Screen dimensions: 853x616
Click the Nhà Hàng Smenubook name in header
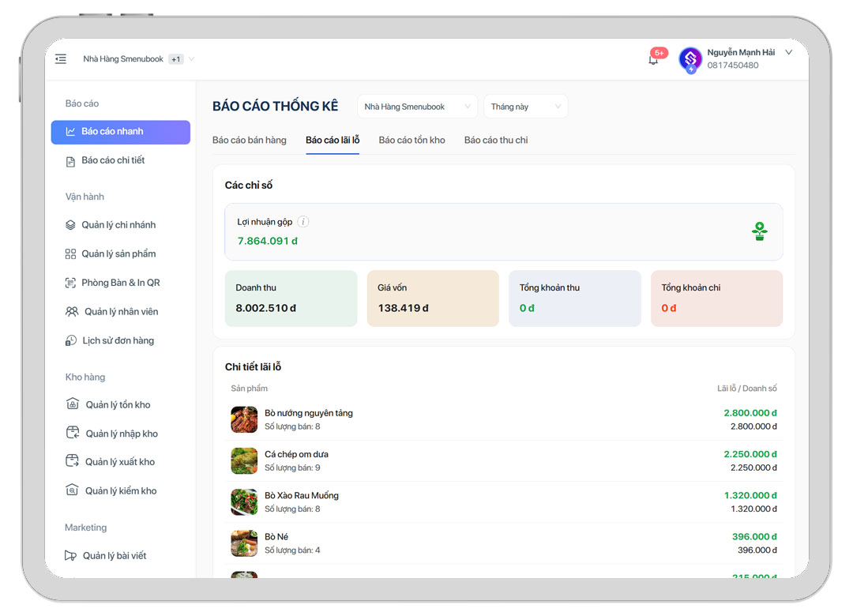123,58
